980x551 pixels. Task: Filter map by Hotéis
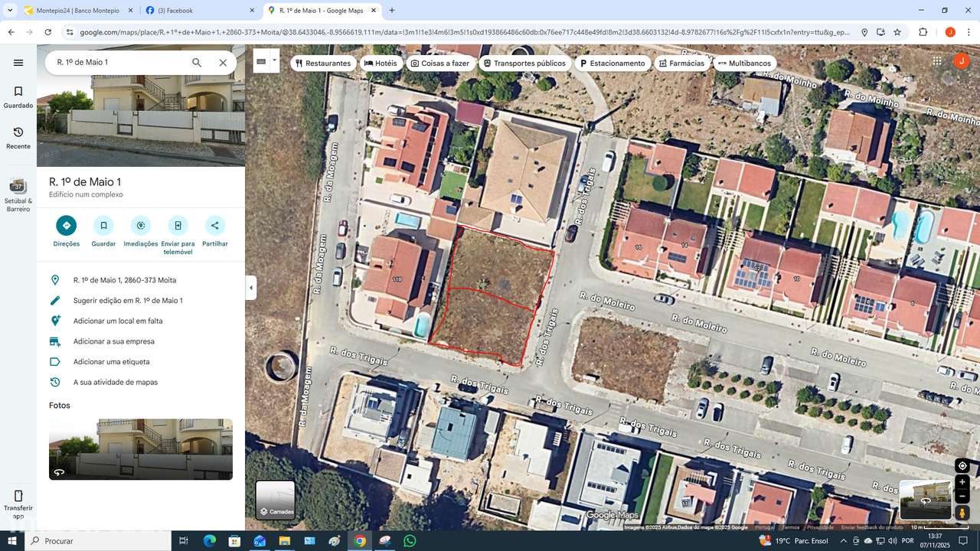pos(381,64)
